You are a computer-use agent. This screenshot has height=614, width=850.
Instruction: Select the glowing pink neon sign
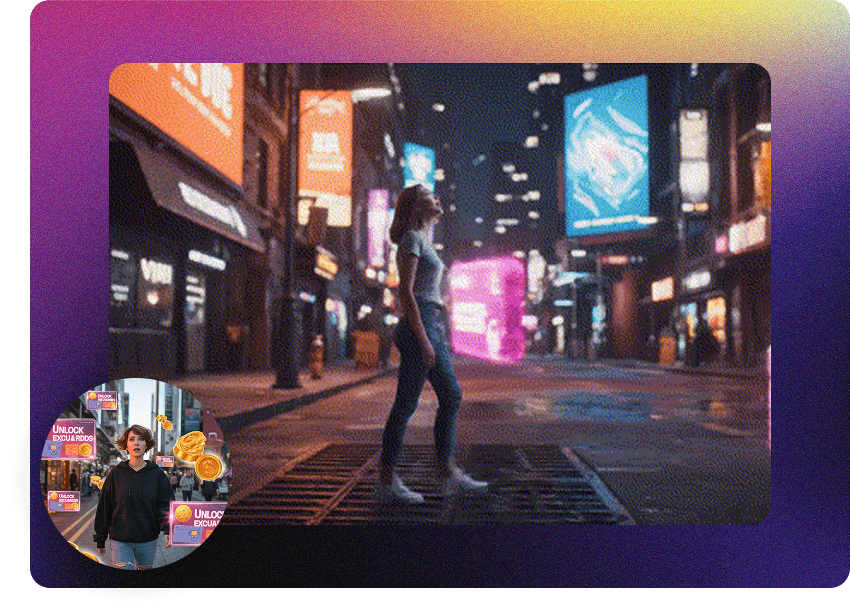point(487,308)
